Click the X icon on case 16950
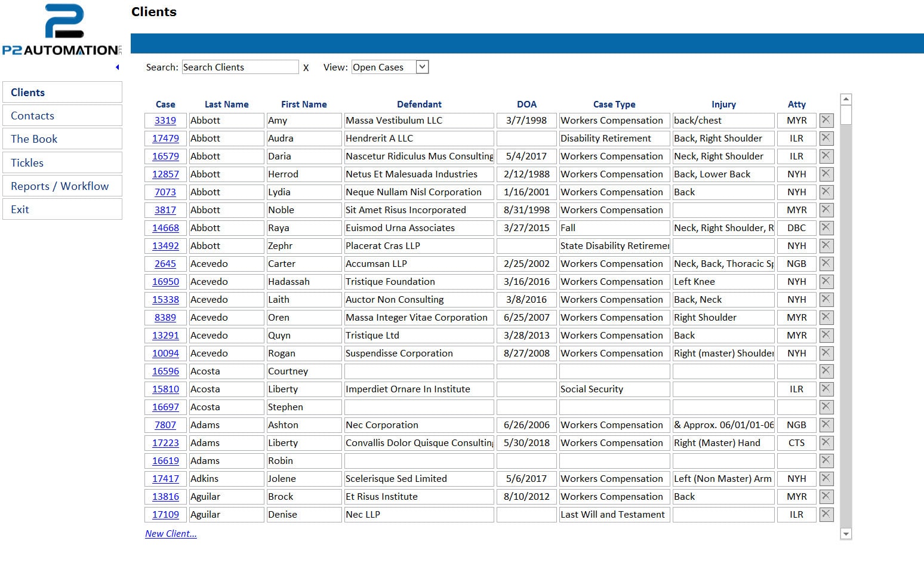Viewport: 924px width, 578px height. (x=826, y=281)
